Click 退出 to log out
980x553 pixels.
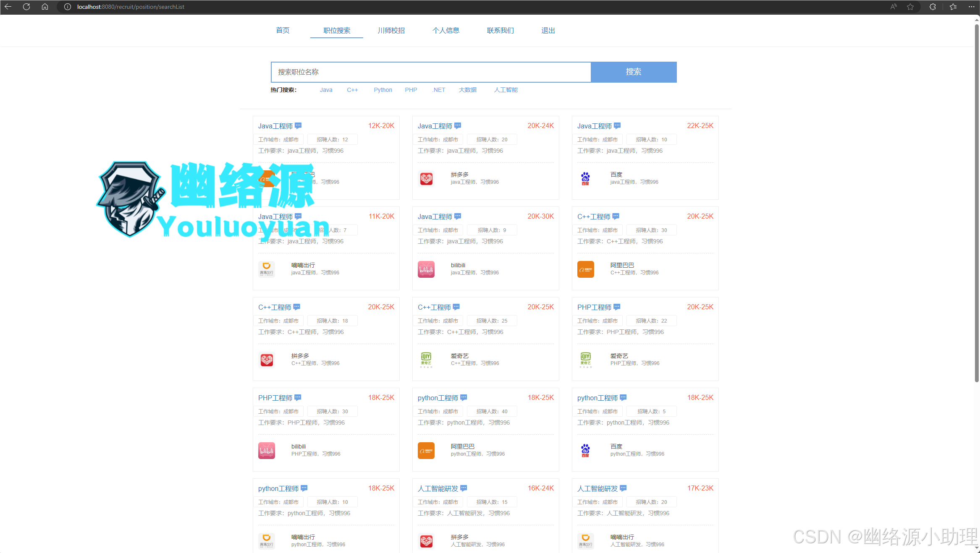[548, 30]
